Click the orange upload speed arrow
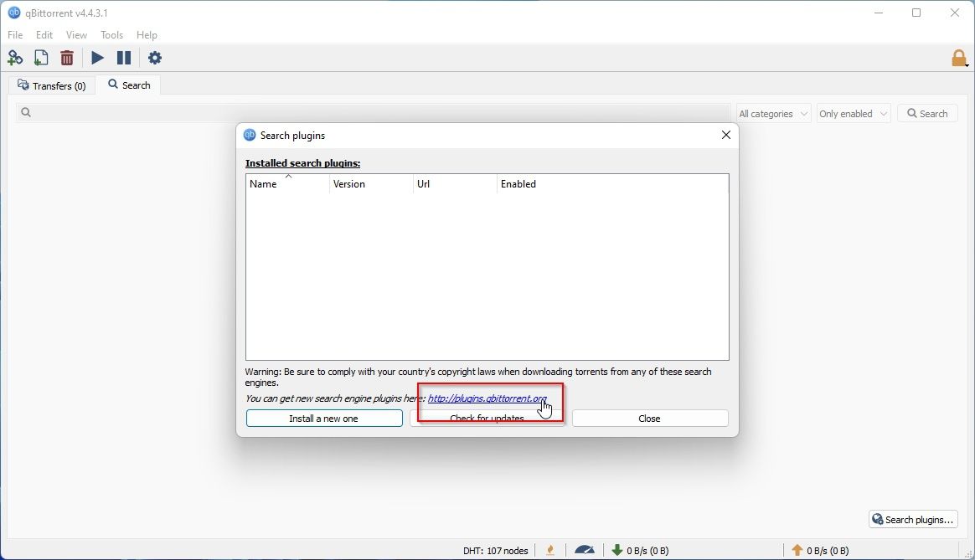Image resolution: width=975 pixels, height=560 pixels. 797,550
